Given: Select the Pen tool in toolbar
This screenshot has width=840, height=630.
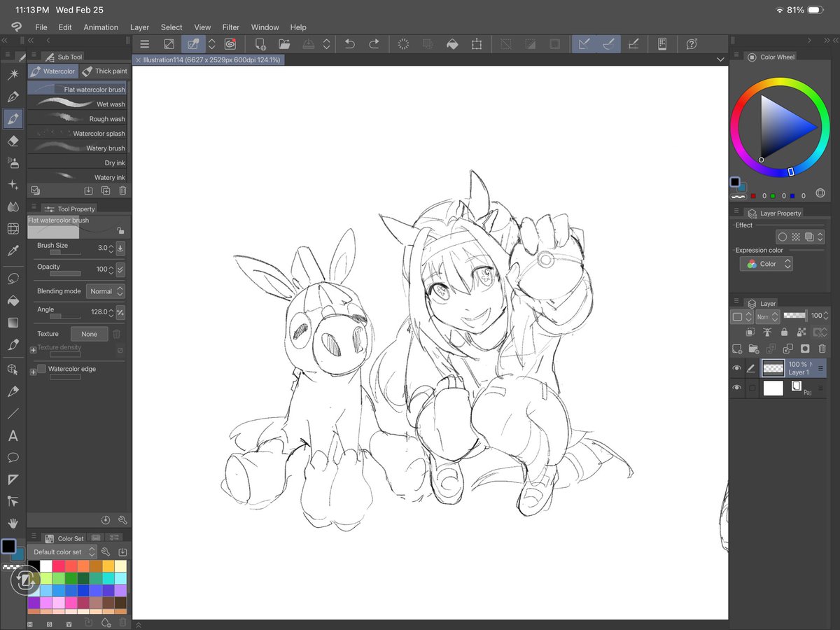Looking at the screenshot, I should click(x=13, y=97).
